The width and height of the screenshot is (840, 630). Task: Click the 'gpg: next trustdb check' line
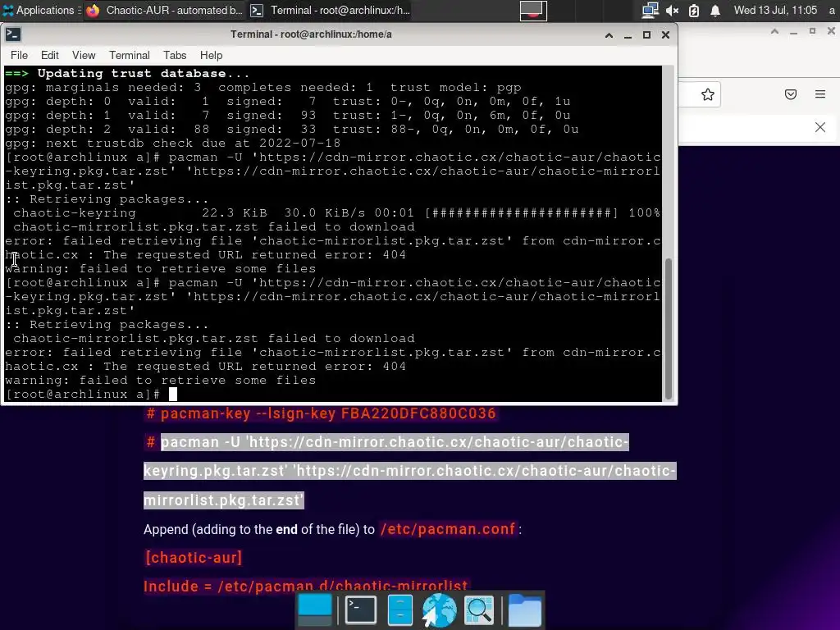coord(172,143)
